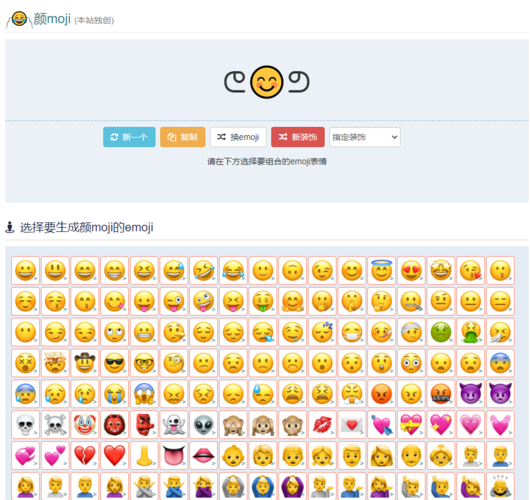Screen dimensions: 530x500
Task: Select the cursing symbols mouth emoji
Action: click(x=441, y=394)
